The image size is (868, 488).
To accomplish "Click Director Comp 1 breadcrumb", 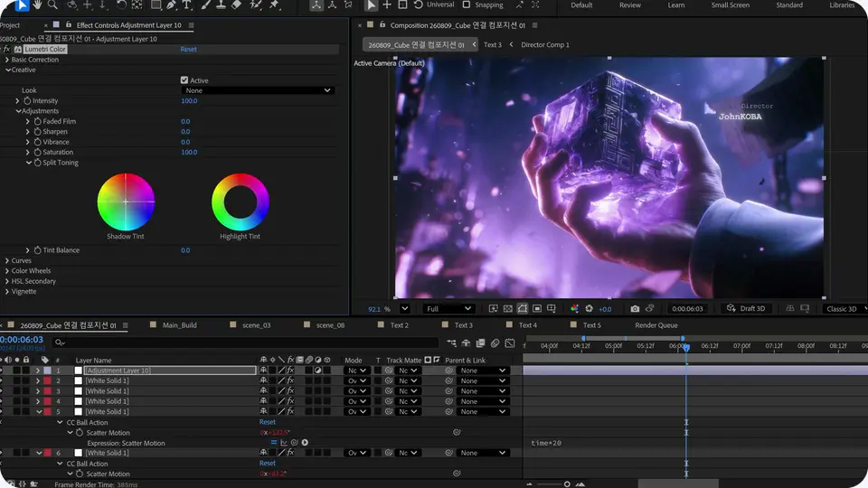I will tap(544, 45).
